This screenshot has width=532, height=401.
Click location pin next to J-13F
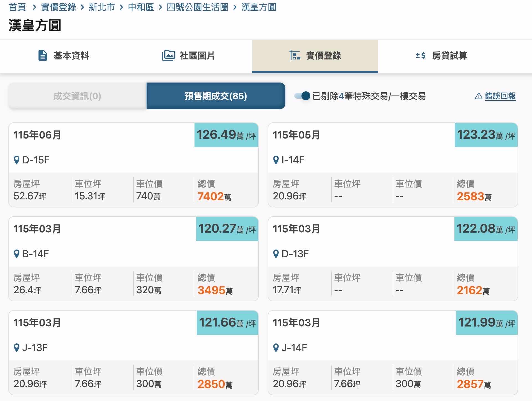point(17,348)
